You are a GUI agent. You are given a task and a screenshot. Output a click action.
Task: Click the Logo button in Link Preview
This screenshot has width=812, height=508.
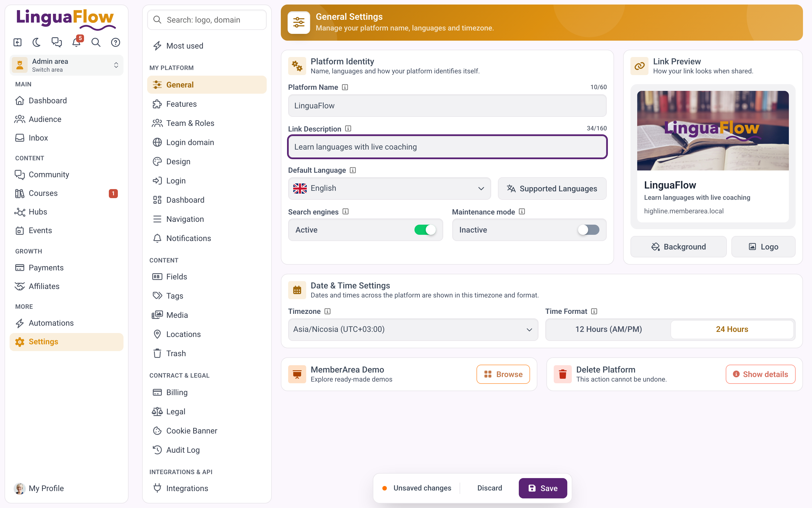click(x=763, y=247)
